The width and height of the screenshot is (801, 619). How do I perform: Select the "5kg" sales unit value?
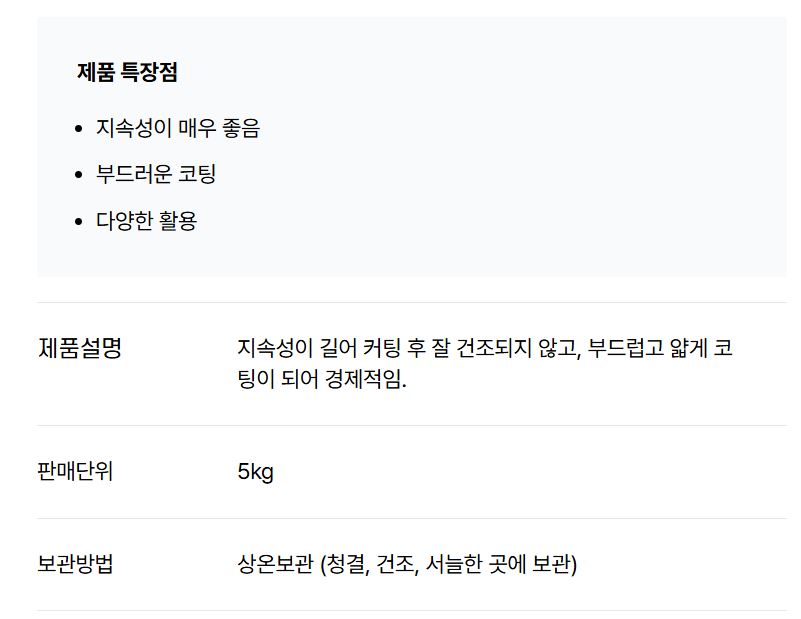tap(255, 471)
